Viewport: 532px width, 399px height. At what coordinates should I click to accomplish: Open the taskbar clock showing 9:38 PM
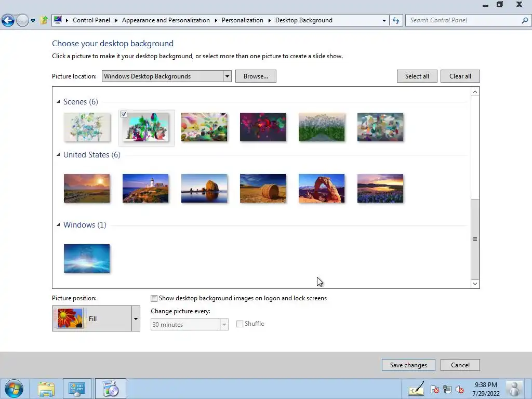pos(486,389)
